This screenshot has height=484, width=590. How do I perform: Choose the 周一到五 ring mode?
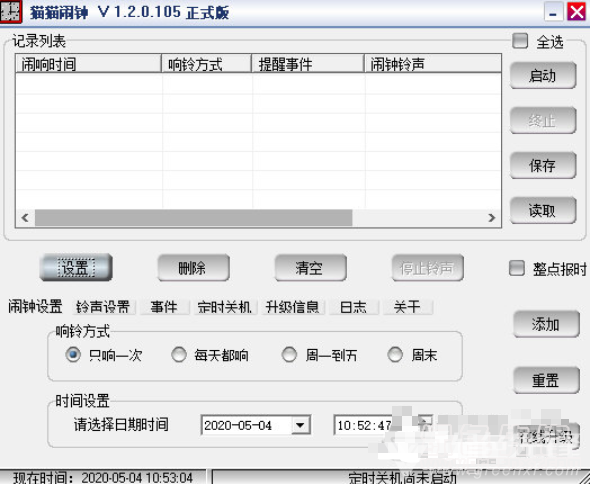pyautogui.click(x=289, y=354)
